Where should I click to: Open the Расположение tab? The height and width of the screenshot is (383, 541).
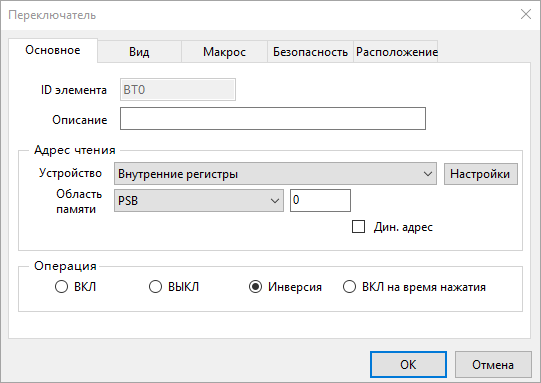point(397,52)
